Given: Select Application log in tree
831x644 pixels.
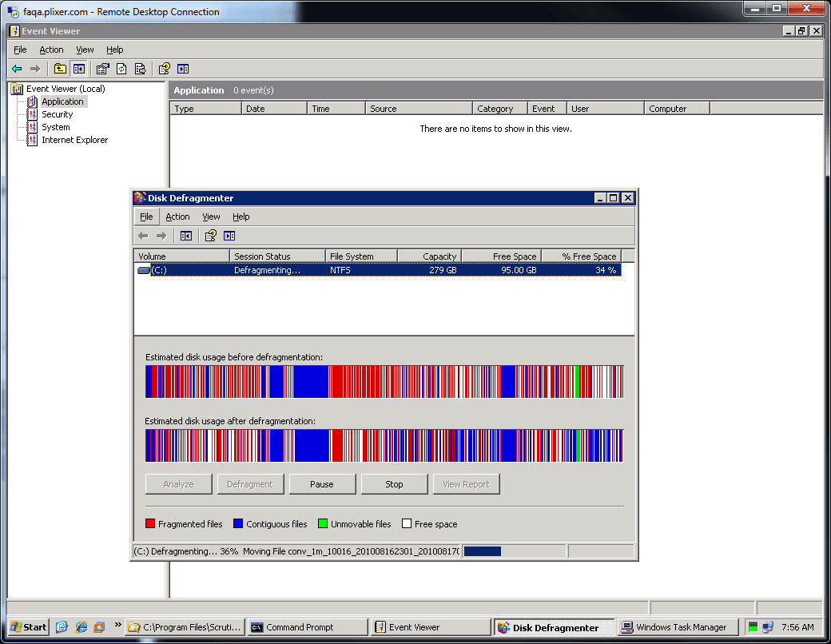Looking at the screenshot, I should click(62, 101).
